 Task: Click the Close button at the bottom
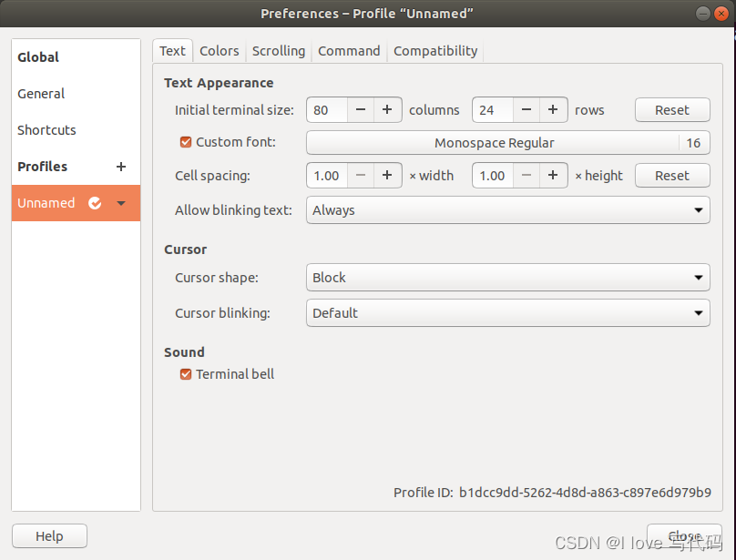coord(684,536)
